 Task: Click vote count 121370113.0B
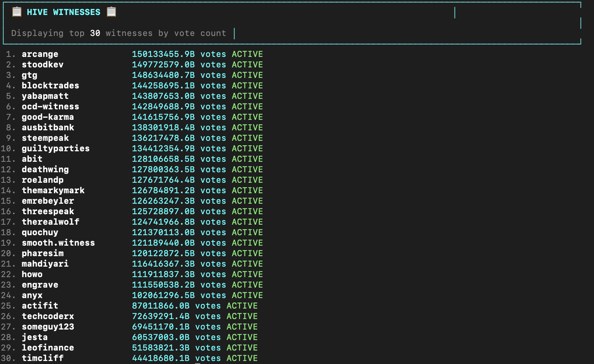click(163, 233)
